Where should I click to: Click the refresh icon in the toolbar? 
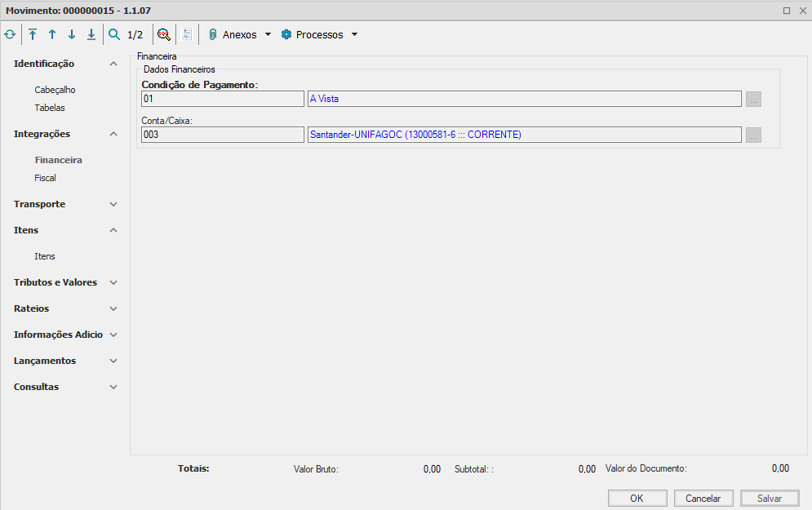[x=10, y=35]
